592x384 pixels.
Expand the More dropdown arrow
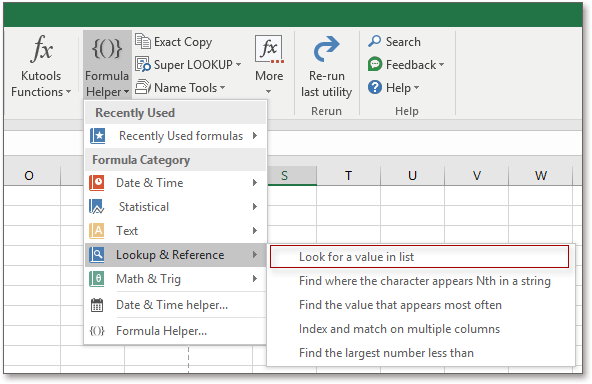pyautogui.click(x=268, y=91)
